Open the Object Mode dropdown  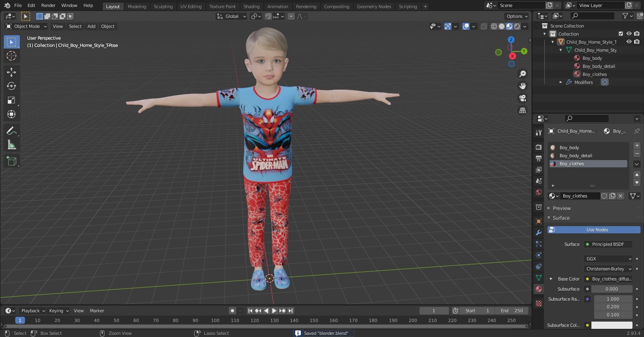(x=26, y=27)
